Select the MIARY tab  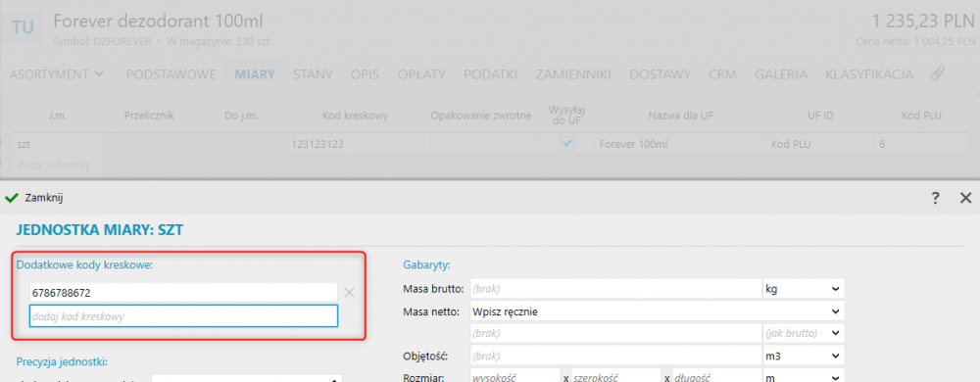click(x=255, y=74)
